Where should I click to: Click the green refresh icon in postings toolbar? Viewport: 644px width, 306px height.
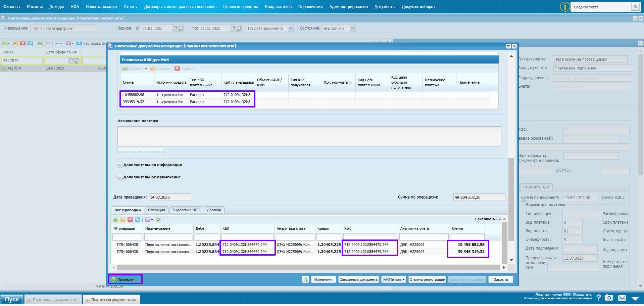point(158,220)
